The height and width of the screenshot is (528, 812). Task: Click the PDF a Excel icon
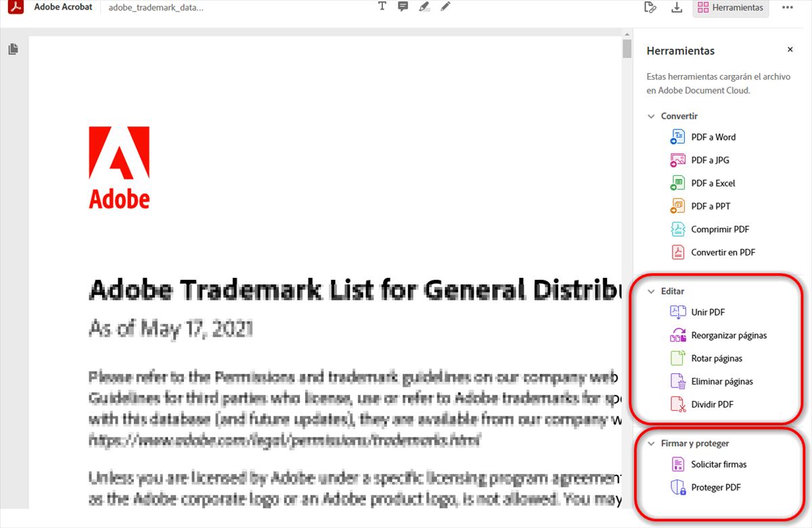(x=678, y=183)
